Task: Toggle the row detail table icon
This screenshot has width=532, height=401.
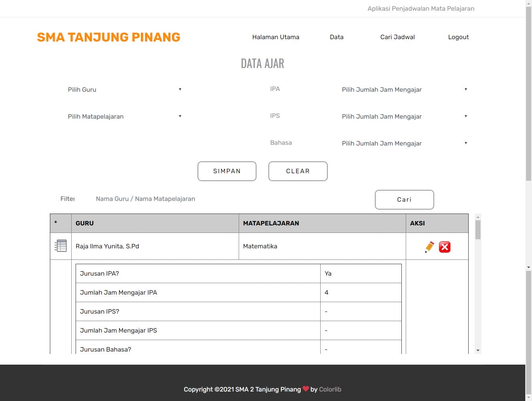Action: (61, 246)
